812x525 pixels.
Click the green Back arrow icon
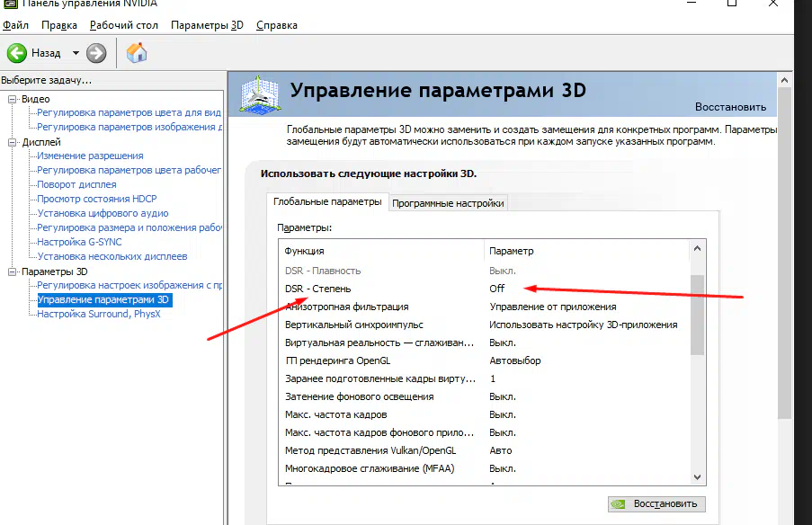coord(16,53)
